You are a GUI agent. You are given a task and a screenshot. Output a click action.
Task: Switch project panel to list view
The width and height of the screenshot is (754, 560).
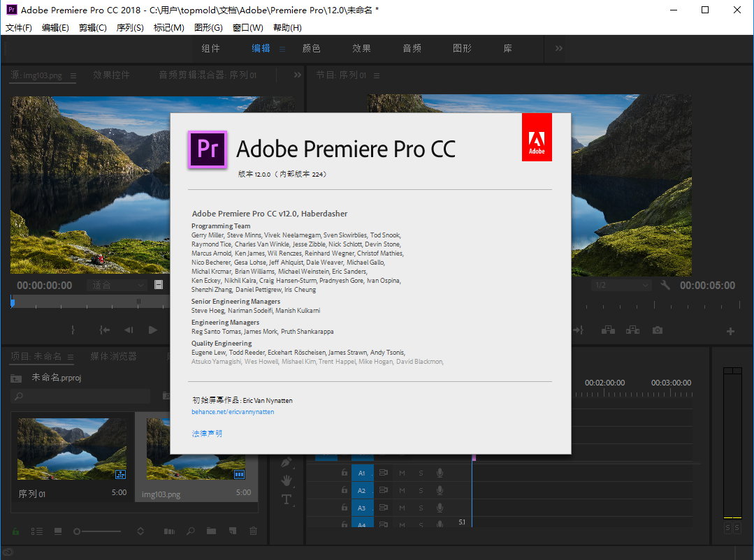37,531
